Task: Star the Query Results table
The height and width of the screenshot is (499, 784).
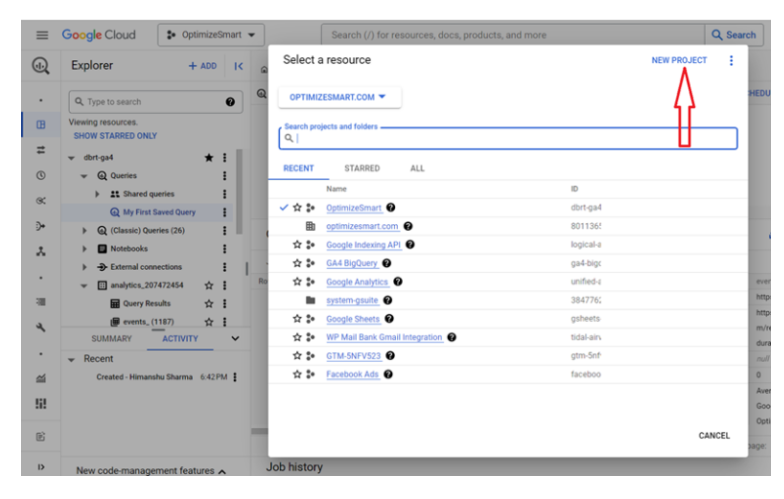Action: pyautogui.click(x=209, y=304)
